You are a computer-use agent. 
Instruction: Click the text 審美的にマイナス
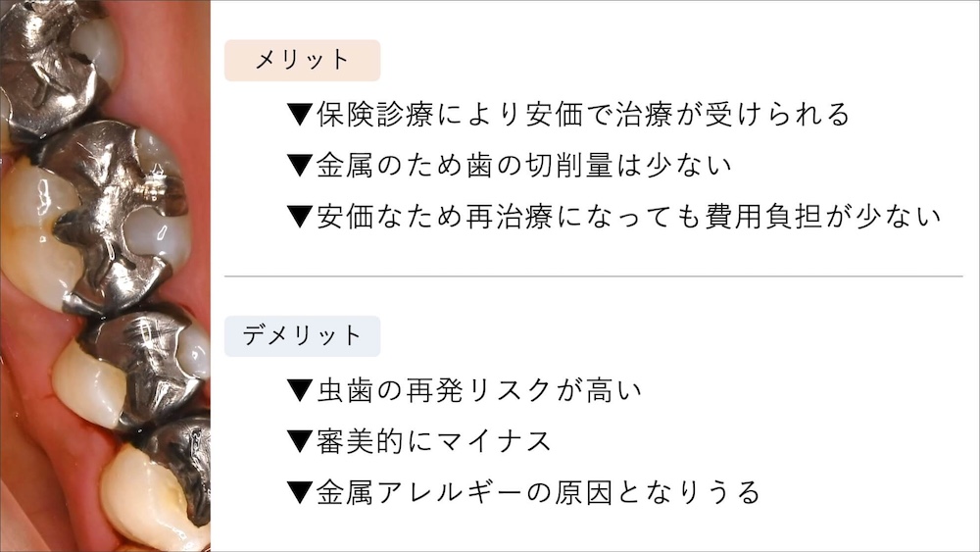433,441
